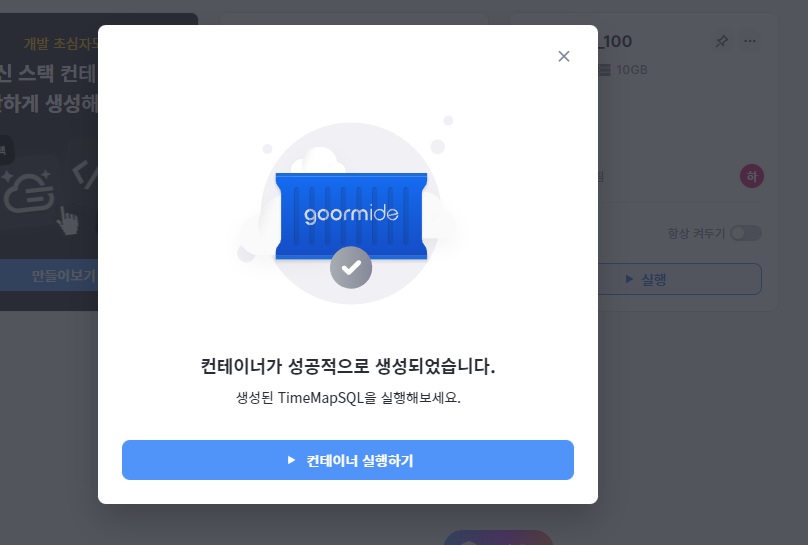Click the 컨테이너 실행하기 button

coord(348,460)
